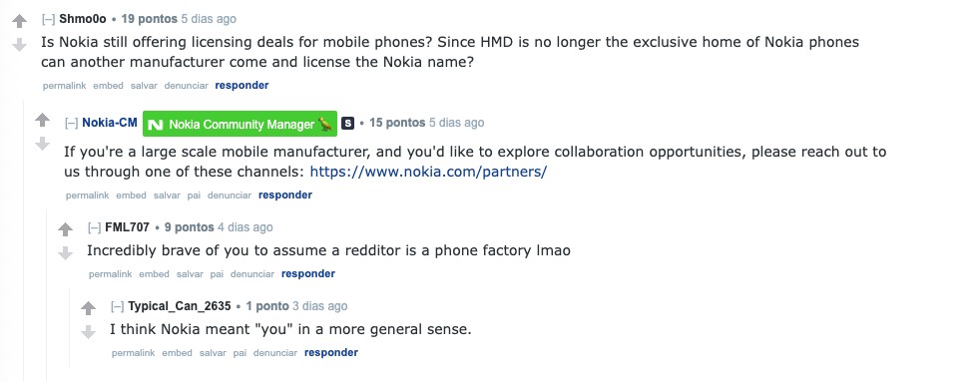This screenshot has width=980, height=381.
Task: Upvote Typical_Can_2635's comment
Action: [x=88, y=308]
